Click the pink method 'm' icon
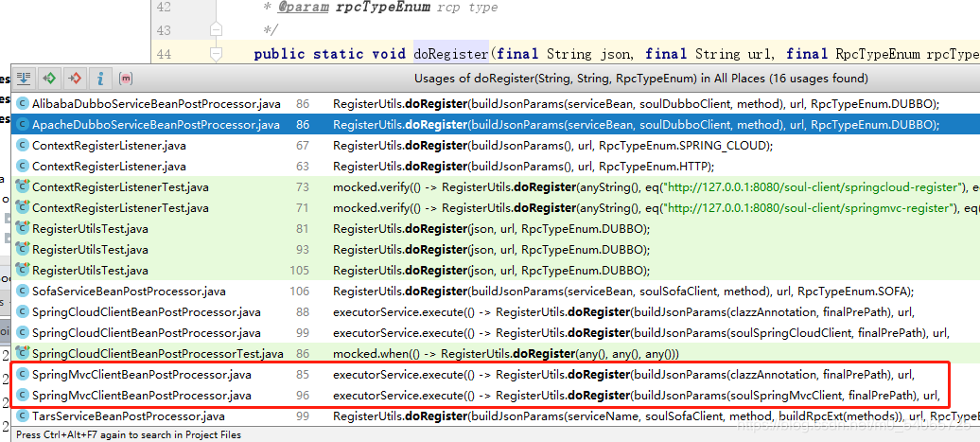 point(126,79)
